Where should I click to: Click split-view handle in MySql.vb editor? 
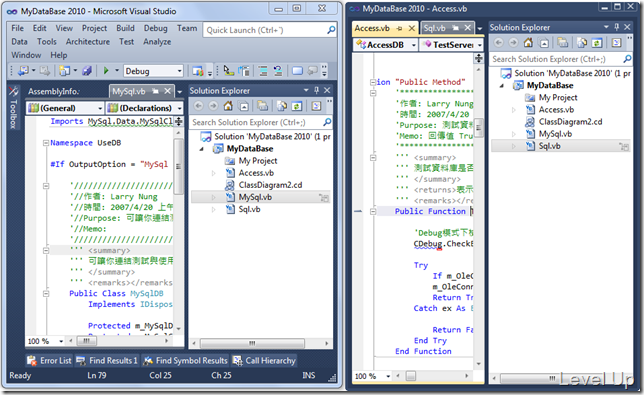[x=179, y=121]
